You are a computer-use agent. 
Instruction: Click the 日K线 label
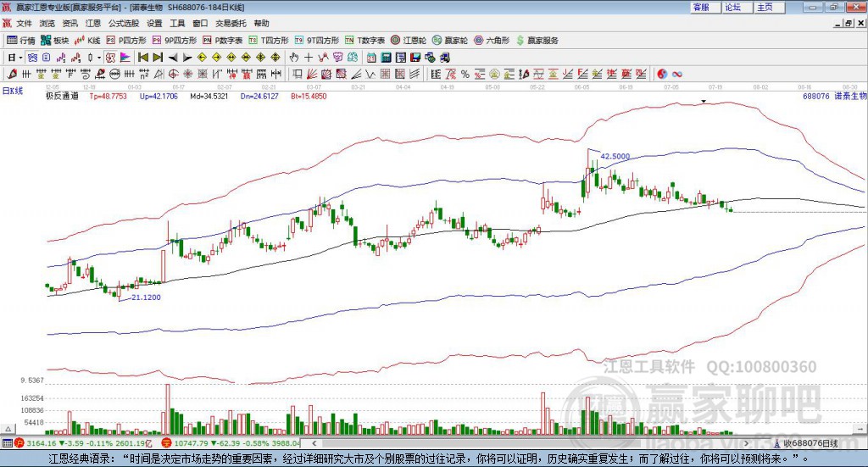click(12, 92)
